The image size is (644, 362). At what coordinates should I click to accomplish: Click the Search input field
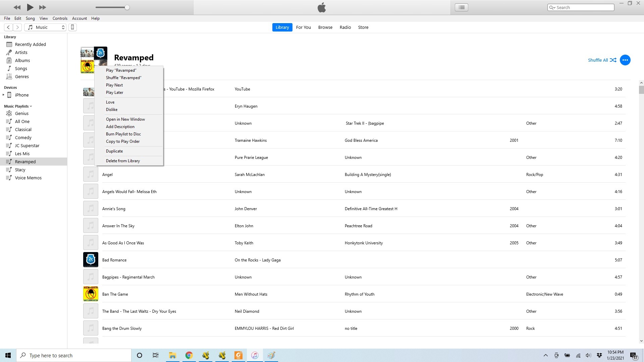584,7
